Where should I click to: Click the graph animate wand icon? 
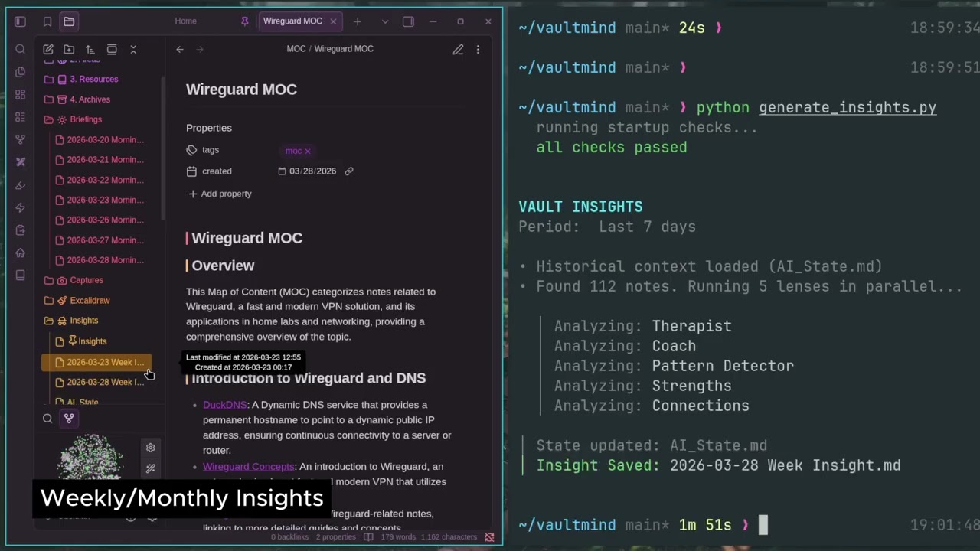tap(151, 468)
